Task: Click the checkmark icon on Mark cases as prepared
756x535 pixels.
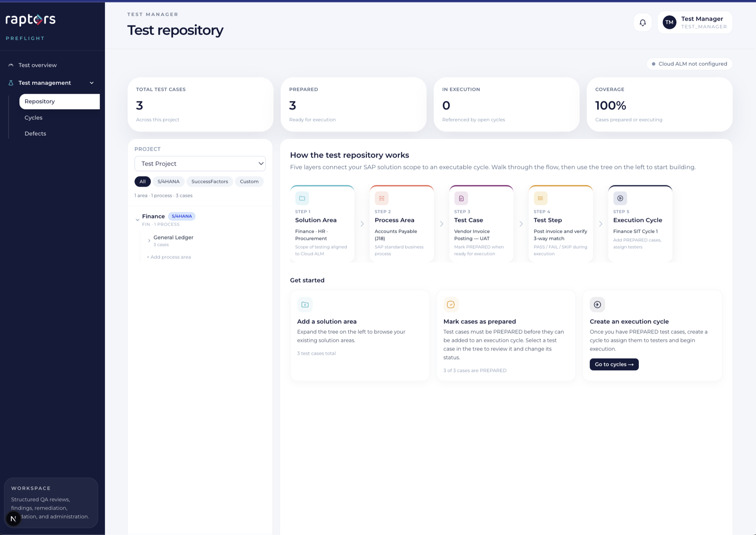Action: click(x=451, y=304)
